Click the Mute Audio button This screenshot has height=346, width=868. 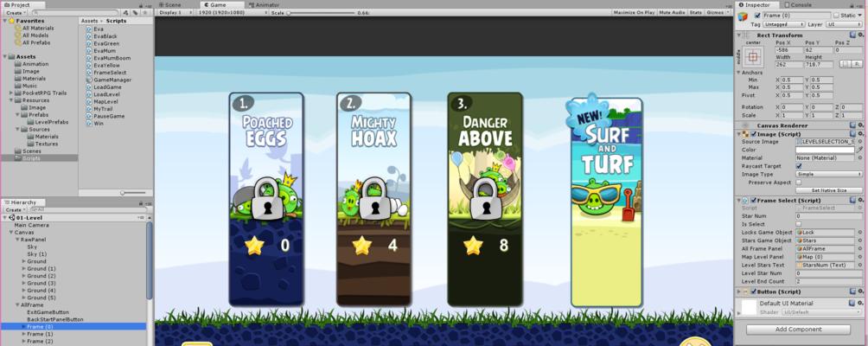[x=672, y=12]
